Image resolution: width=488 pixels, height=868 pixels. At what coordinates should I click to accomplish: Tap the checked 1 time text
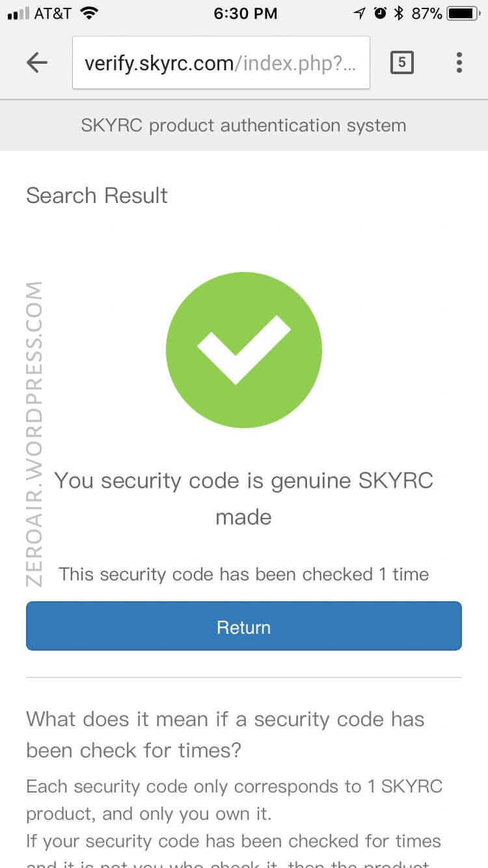coord(243,574)
